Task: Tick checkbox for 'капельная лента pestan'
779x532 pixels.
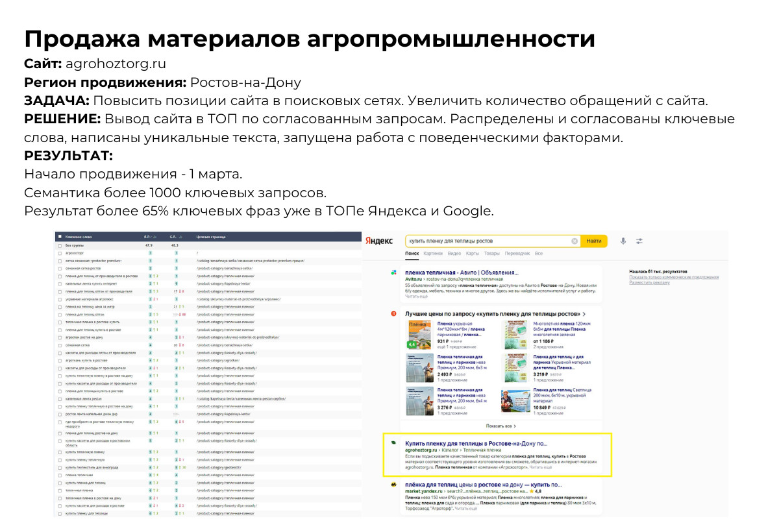Action: (60, 398)
